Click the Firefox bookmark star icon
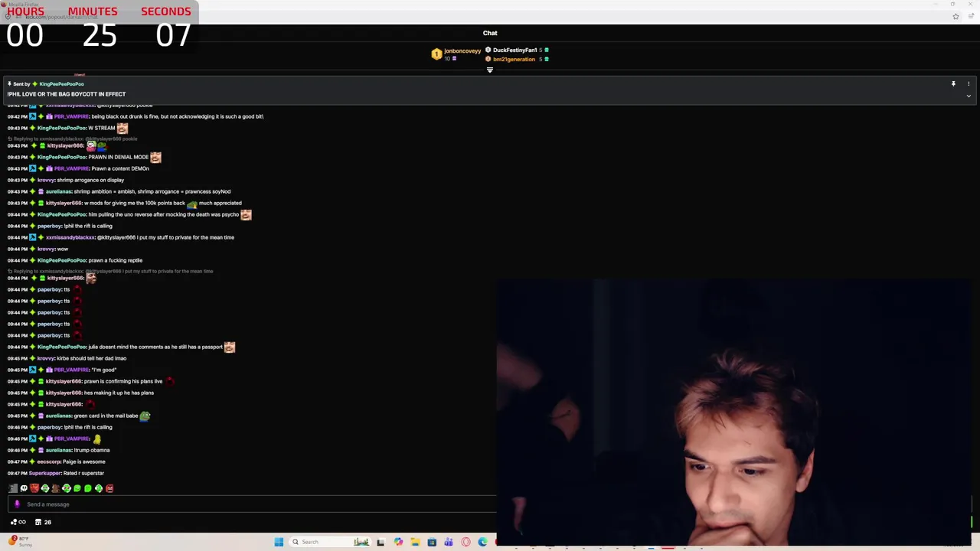Viewport: 980px width, 551px height. point(955,16)
